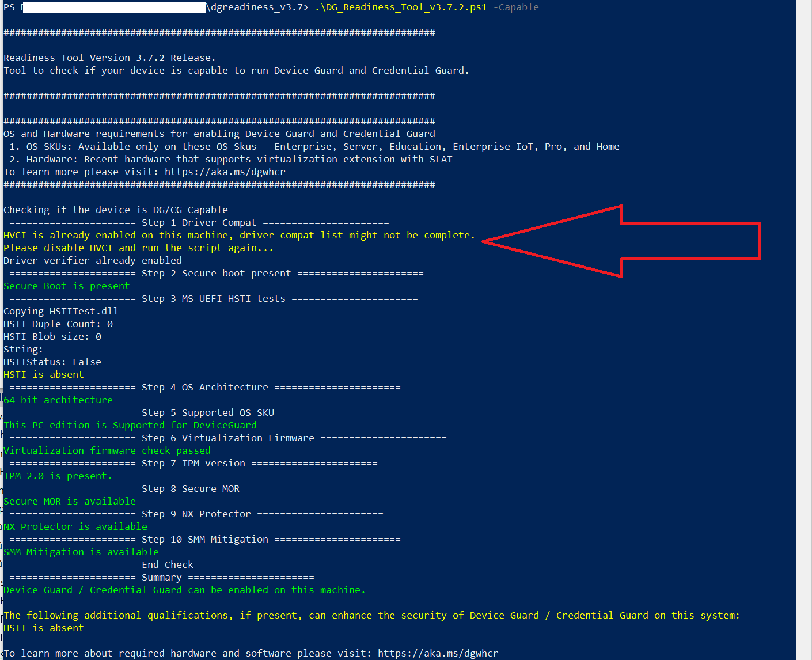Click the .\DG_Readiness_Tool_v3.7.2.ps1 command text
The height and width of the screenshot is (660, 812).
[x=401, y=7]
